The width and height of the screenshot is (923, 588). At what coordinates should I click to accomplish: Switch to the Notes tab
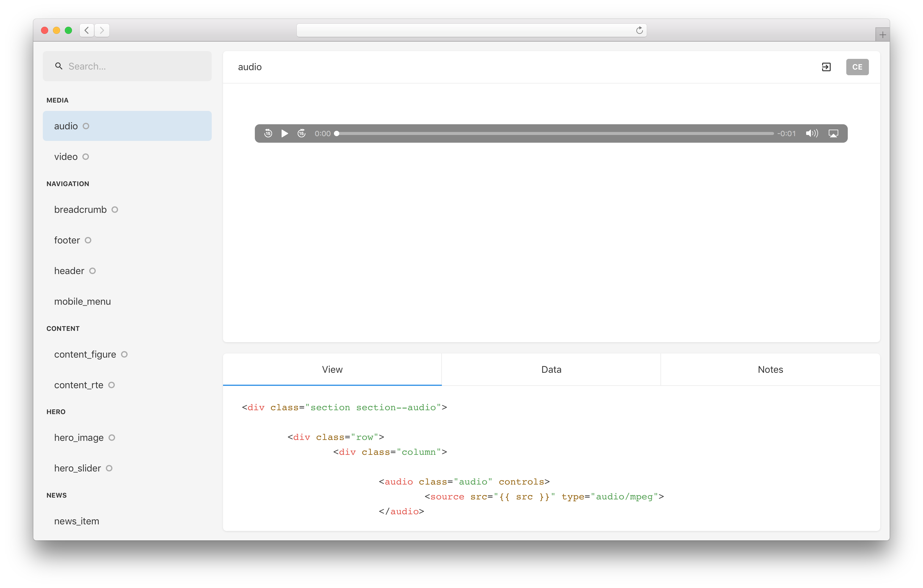pos(770,370)
